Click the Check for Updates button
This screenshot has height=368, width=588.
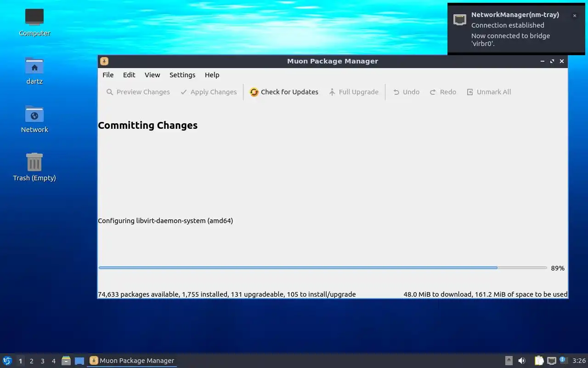(x=284, y=92)
